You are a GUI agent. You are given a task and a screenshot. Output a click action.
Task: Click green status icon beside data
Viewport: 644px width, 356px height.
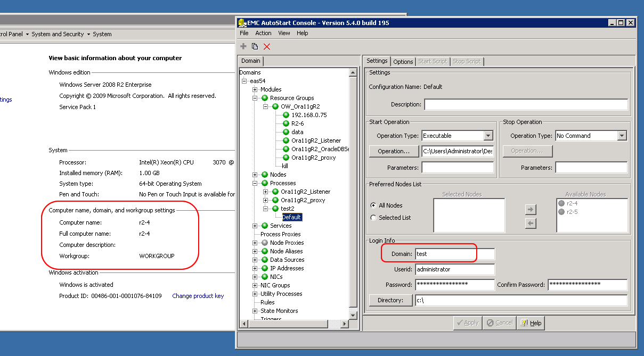(286, 132)
